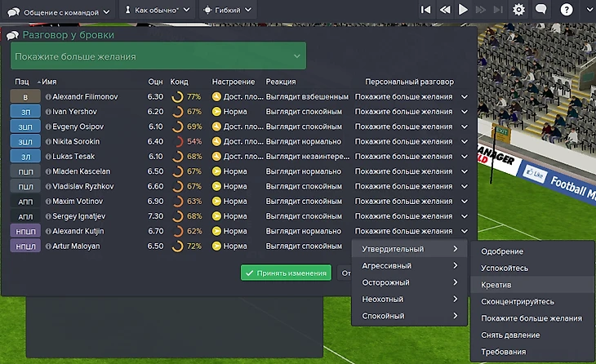
Task: Click the НПЦЛ position badge for Maloyan
Action: click(x=25, y=246)
